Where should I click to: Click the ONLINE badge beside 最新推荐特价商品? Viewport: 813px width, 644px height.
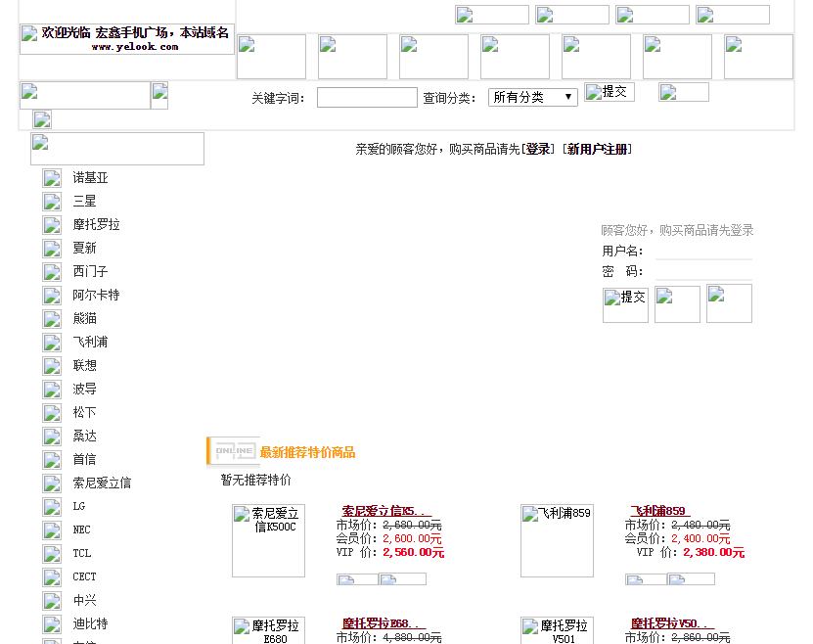point(234,451)
